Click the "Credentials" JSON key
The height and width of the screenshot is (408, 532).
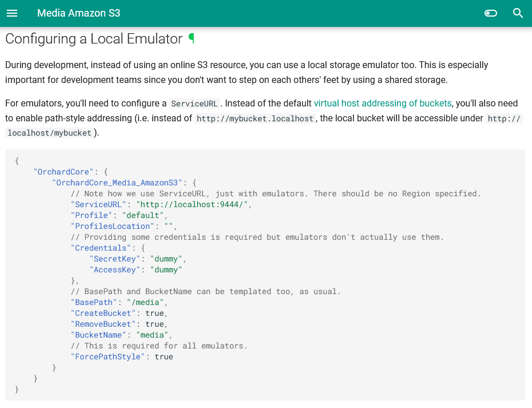point(101,248)
